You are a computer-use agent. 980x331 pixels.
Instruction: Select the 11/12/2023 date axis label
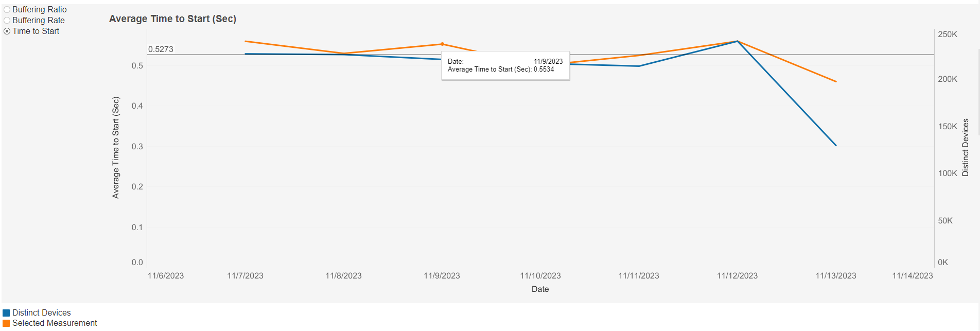click(x=737, y=276)
